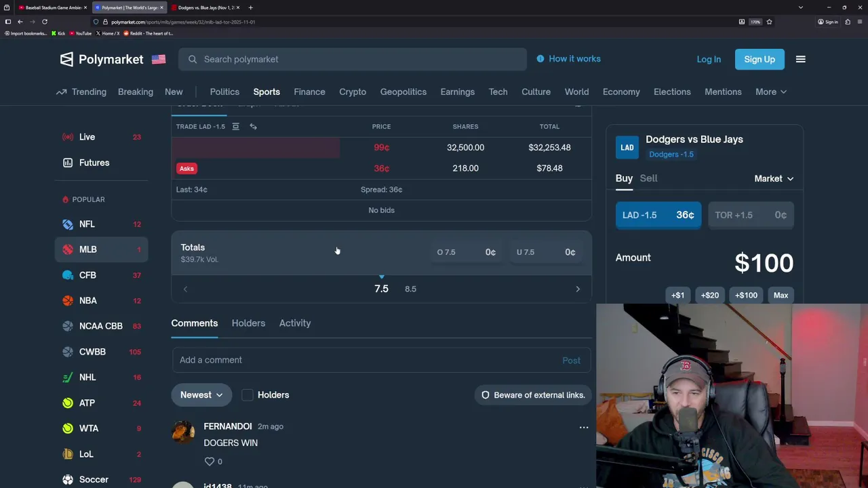Screen dimensions: 868x488
Task: Open options menu on FERNANDOI's comment
Action: [583, 428]
